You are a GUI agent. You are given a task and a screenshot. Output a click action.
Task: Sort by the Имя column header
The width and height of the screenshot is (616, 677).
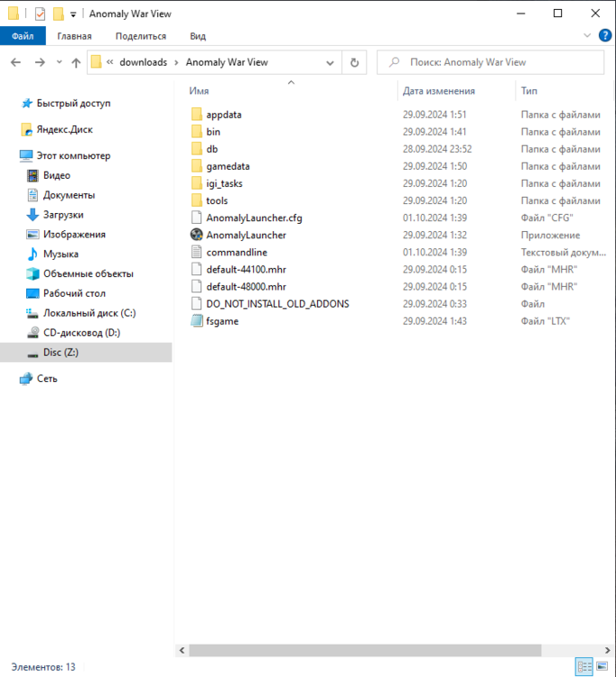pos(199,90)
